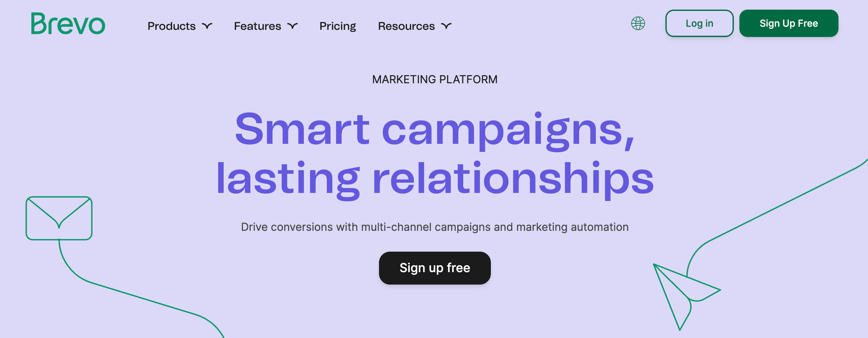Click the globe language selector icon
The width and height of the screenshot is (868, 338).
click(x=638, y=24)
